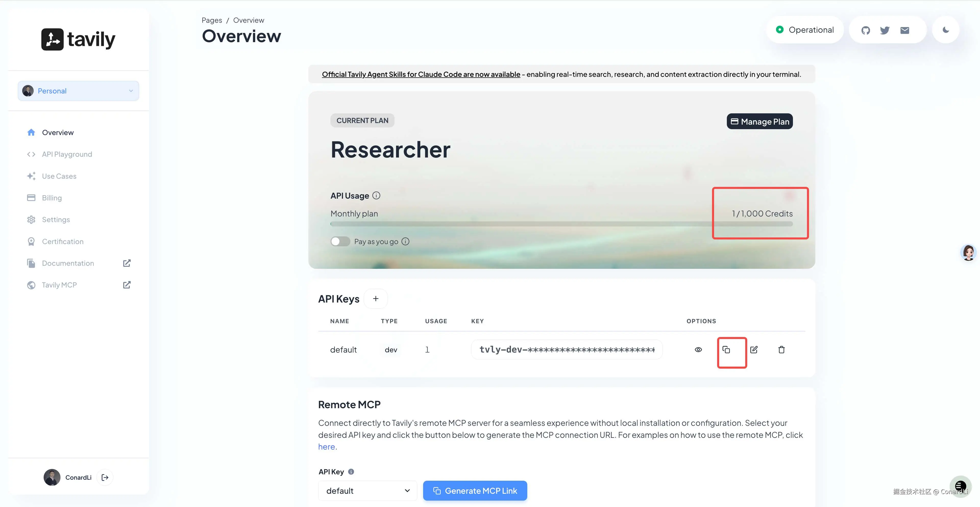
Task: Open API Playground in the sidebar
Action: pos(67,154)
